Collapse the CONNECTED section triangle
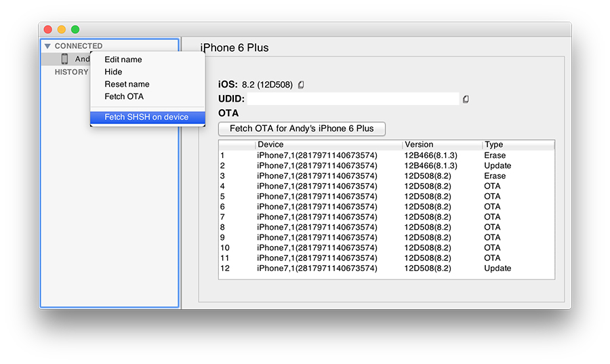Viewport: 610px width, 364px height. [47, 46]
